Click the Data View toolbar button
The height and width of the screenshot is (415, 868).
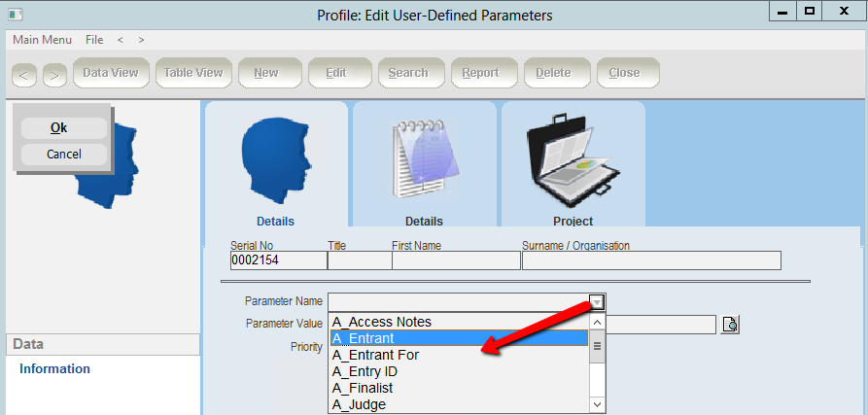point(110,73)
